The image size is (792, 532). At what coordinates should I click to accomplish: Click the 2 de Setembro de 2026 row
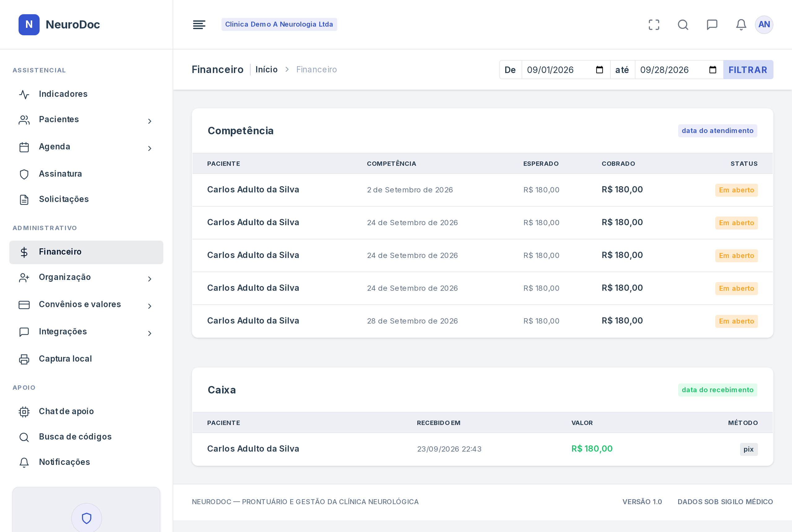click(482, 190)
